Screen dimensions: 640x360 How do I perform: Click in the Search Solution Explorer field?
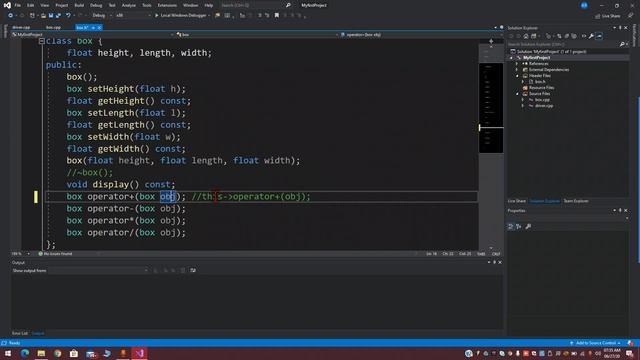click(x=563, y=44)
